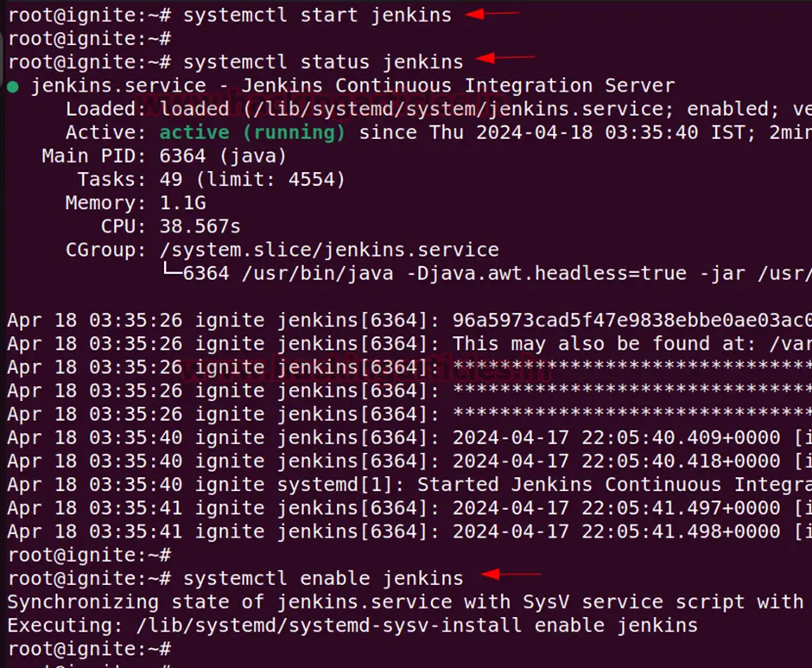Click the 'systemctl enable jenkins' command line
The image size is (812, 668).
236,578
